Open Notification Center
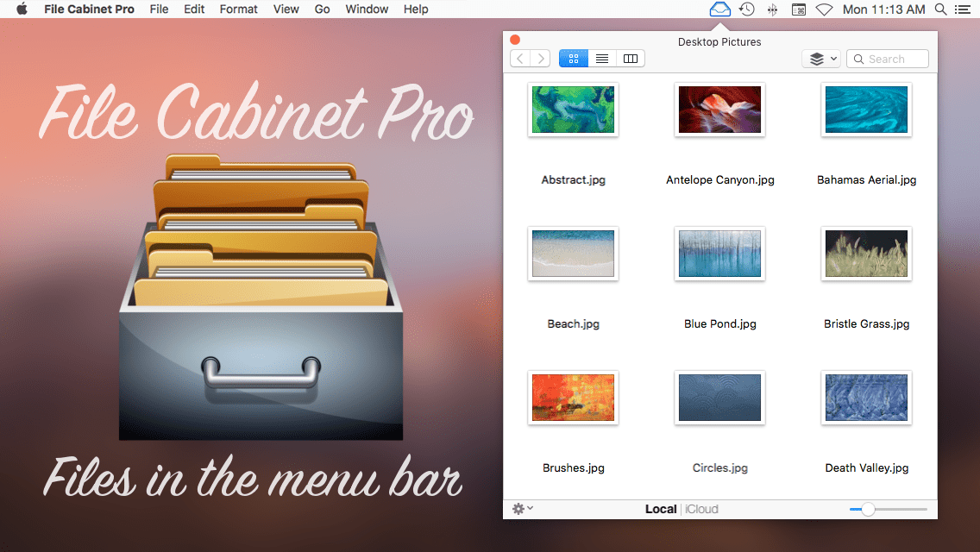This screenshot has height=552, width=980. click(x=964, y=9)
